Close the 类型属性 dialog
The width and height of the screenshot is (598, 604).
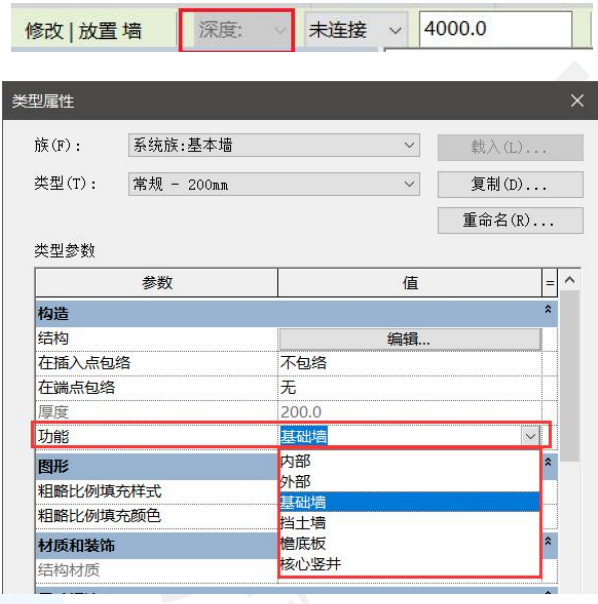click(577, 101)
